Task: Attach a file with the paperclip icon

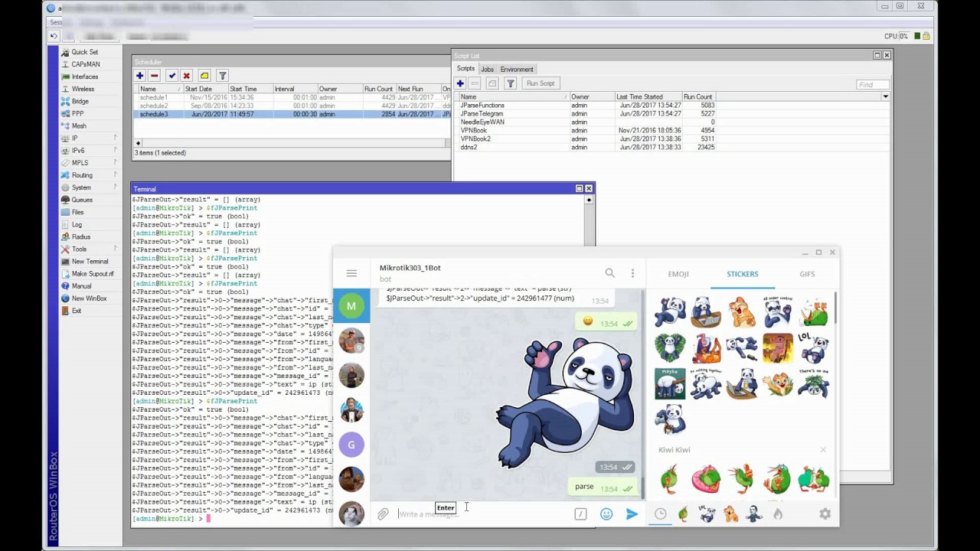Action: click(x=382, y=514)
